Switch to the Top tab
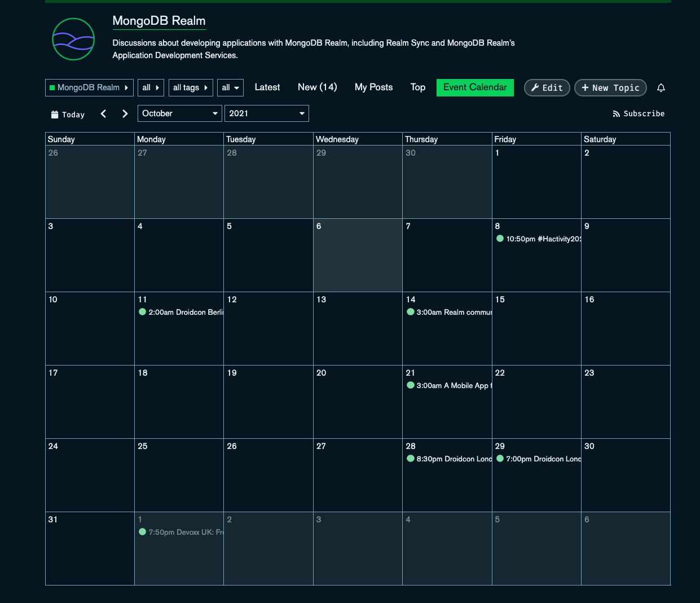 [417, 87]
